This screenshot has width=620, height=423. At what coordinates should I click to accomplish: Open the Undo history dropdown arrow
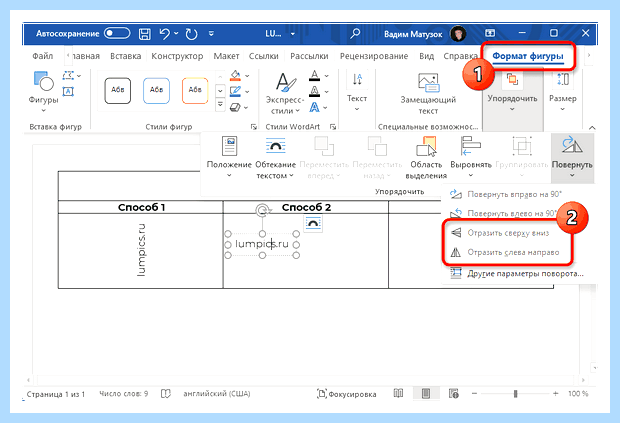pyautogui.click(x=176, y=34)
